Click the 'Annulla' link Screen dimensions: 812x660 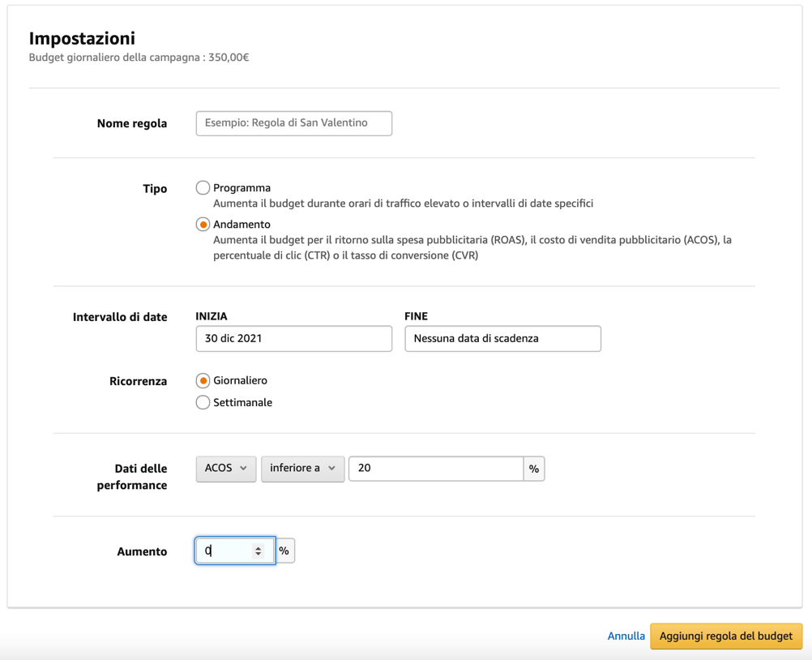click(x=626, y=636)
